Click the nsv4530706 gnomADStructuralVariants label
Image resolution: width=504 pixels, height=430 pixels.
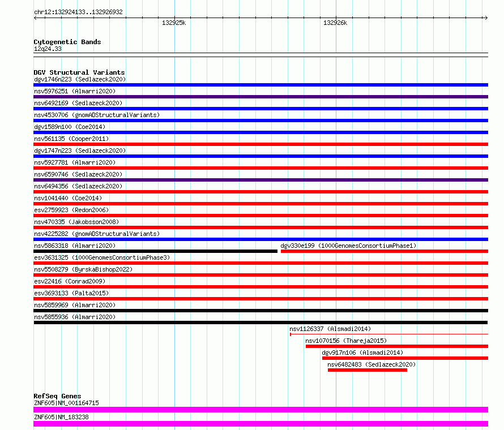(97, 115)
